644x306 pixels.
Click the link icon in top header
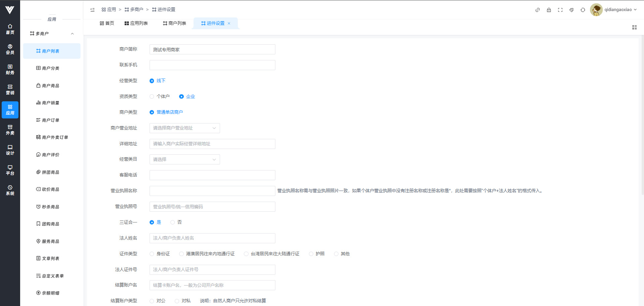coord(537,10)
